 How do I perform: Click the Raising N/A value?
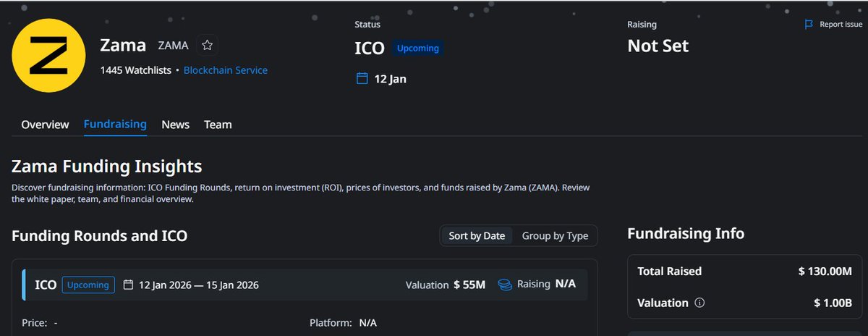(x=566, y=284)
